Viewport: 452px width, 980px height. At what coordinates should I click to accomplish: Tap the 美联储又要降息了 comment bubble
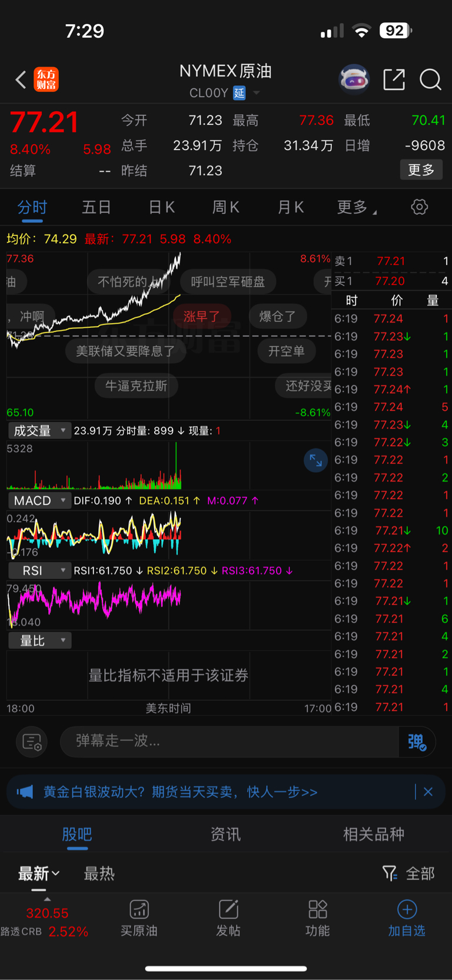pos(125,351)
